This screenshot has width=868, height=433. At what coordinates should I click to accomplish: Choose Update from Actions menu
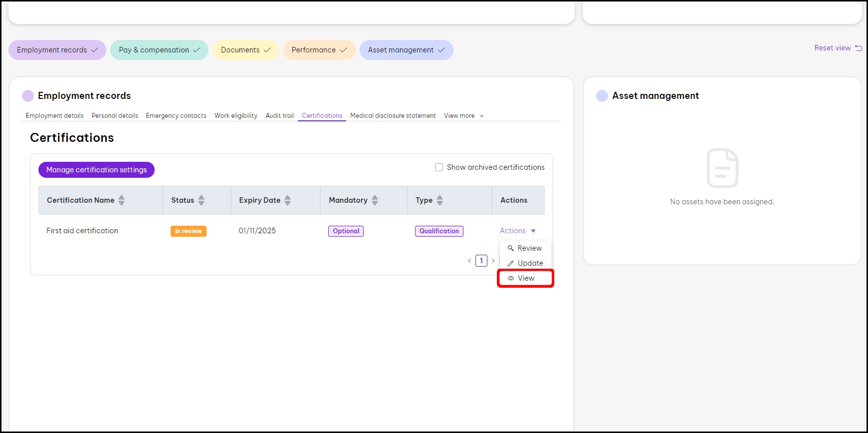pyautogui.click(x=525, y=263)
